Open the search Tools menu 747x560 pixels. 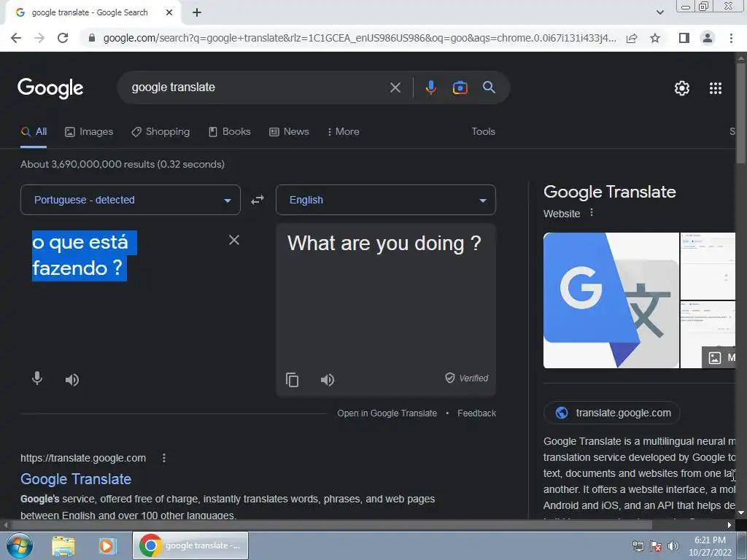click(483, 132)
